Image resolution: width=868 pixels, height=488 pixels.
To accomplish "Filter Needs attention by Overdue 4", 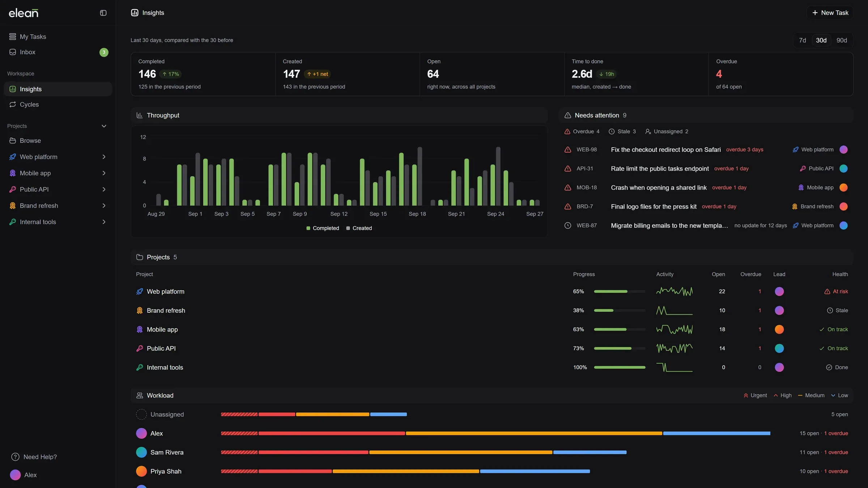I will click(x=582, y=132).
